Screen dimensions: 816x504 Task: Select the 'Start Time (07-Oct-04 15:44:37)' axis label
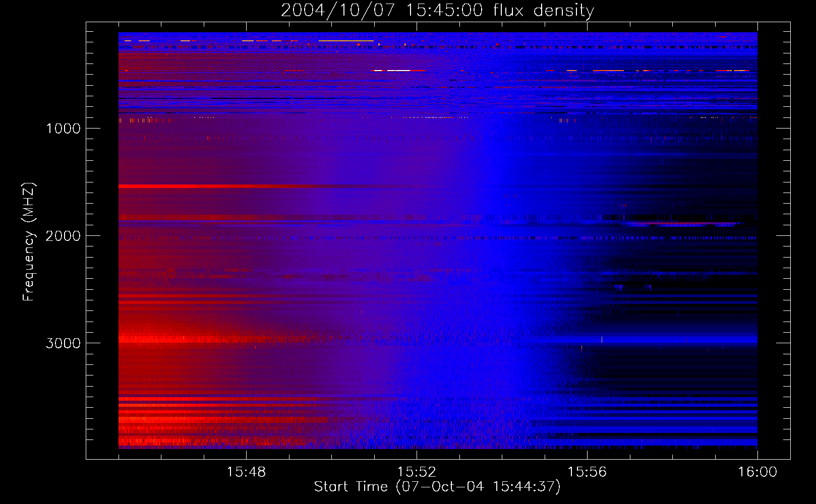437,487
